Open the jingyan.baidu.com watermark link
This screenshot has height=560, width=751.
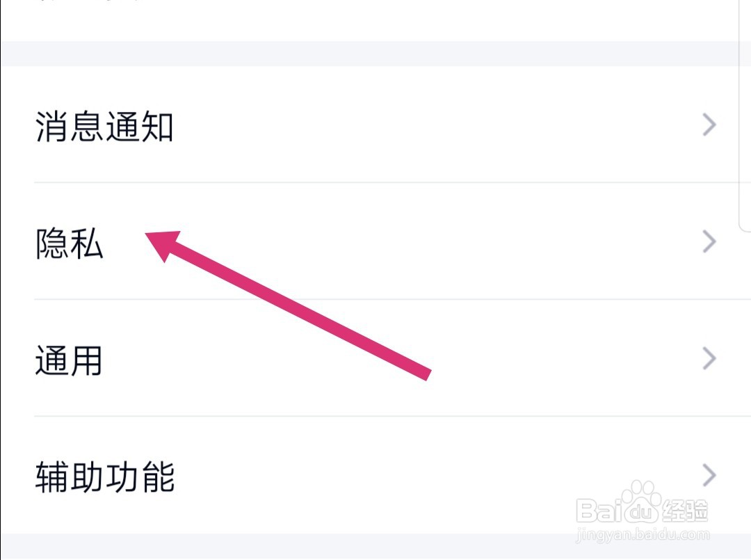(643, 534)
